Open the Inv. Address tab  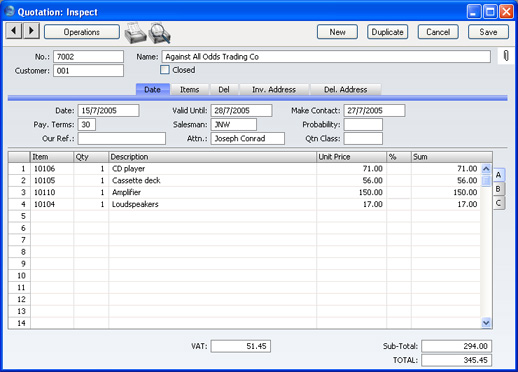(x=274, y=89)
